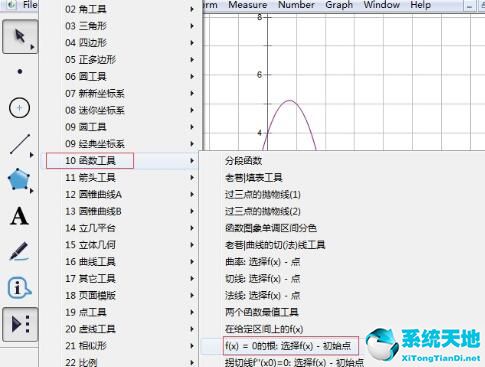Expand the 07 新新坐标系 submenu
The width and height of the screenshot is (485, 367).
pos(120,93)
